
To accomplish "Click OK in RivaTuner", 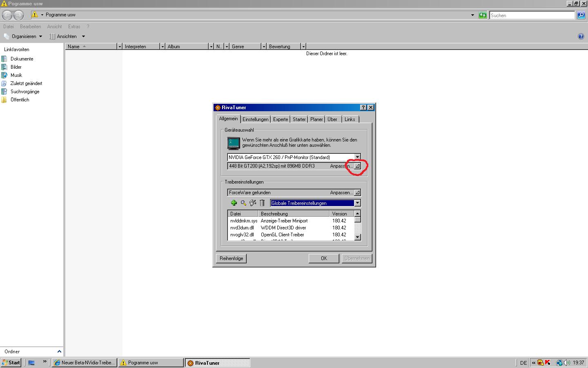I will [324, 258].
